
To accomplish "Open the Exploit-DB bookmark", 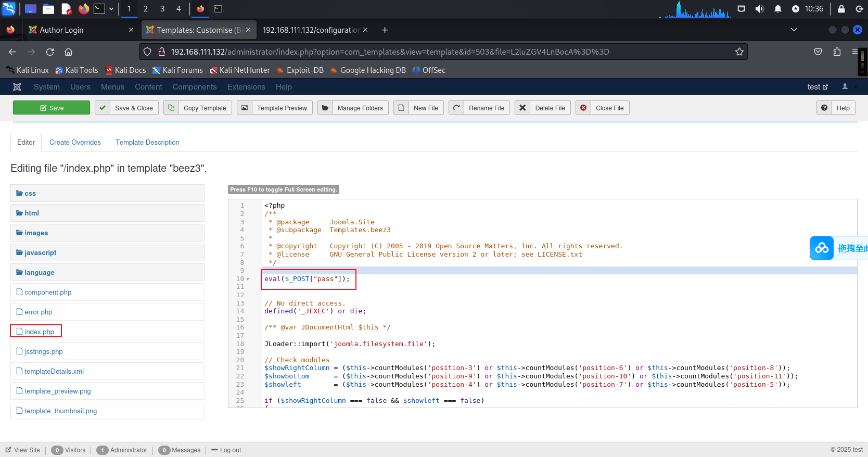I will pyautogui.click(x=300, y=70).
